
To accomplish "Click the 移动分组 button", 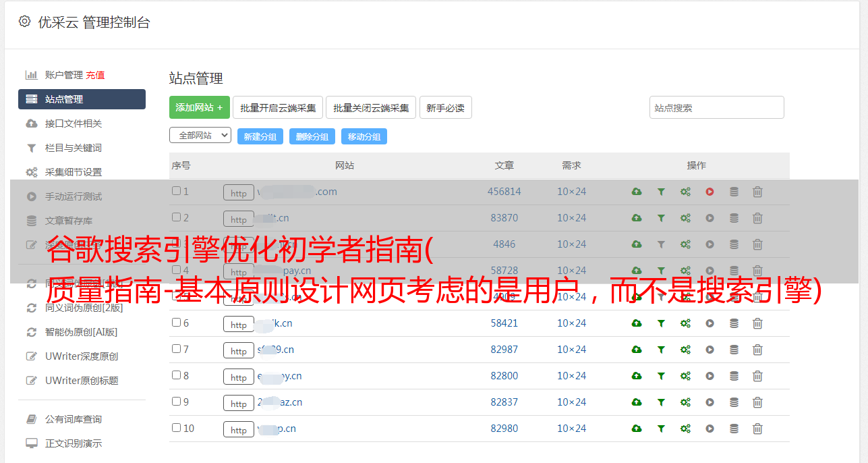I will 364,136.
